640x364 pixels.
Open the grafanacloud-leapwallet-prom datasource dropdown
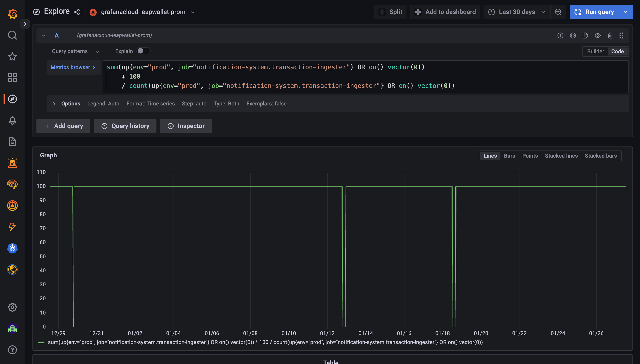click(x=143, y=12)
